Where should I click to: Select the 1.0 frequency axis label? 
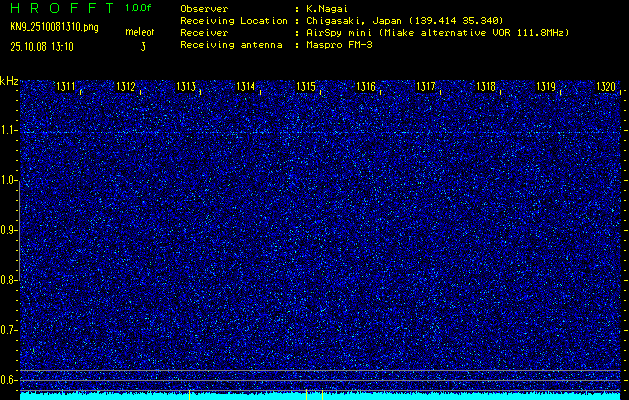click(x=9, y=180)
